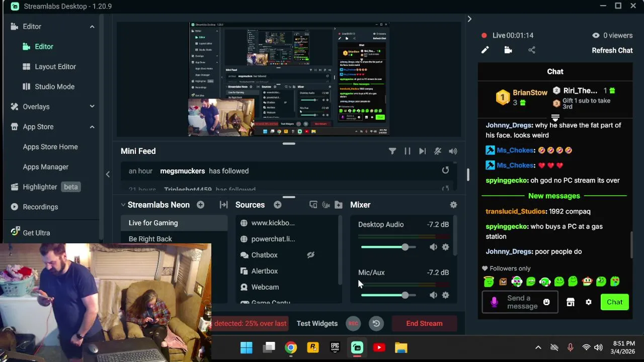This screenshot has height=362, width=644.
Task: Skip the current alert in Mini Feed
Action: point(423,151)
